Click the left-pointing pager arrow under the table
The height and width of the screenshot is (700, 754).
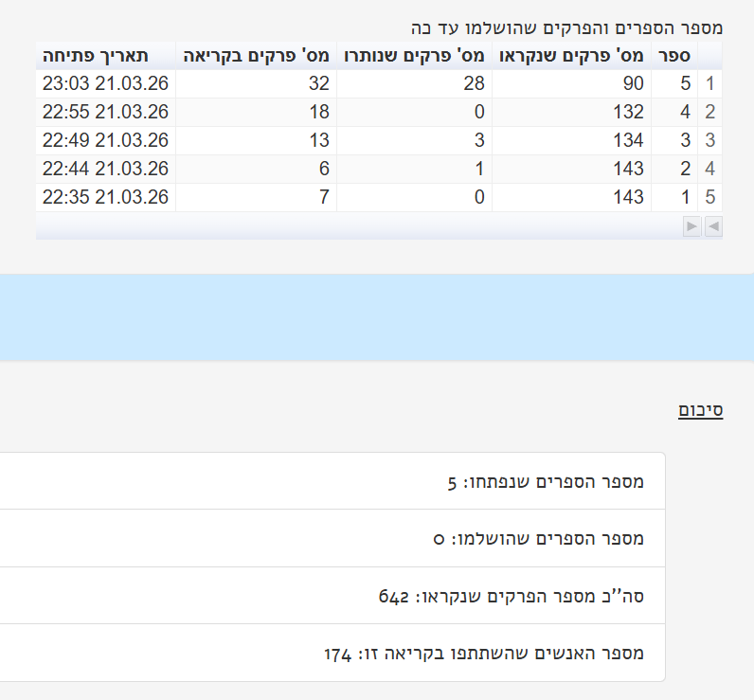tap(712, 226)
